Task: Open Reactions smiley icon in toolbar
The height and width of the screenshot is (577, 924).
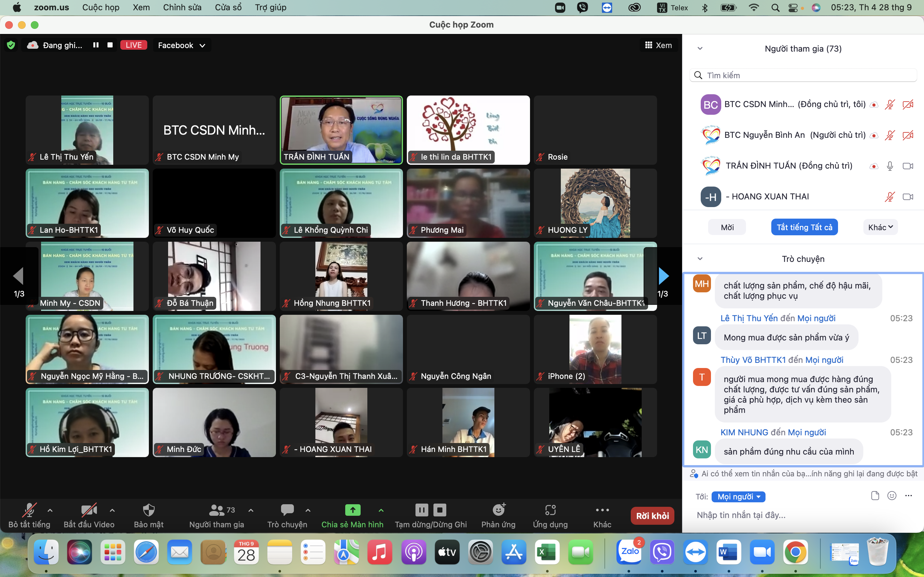Action: [498, 510]
